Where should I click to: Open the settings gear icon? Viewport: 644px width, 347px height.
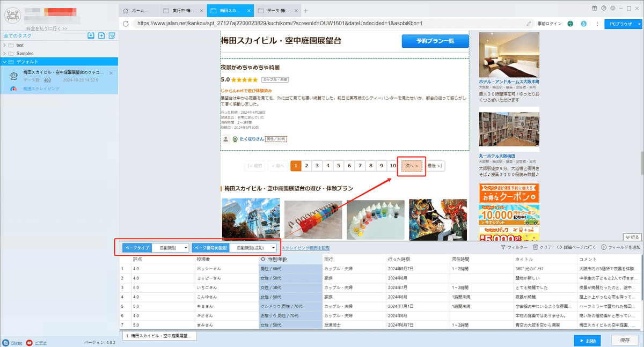point(612,9)
